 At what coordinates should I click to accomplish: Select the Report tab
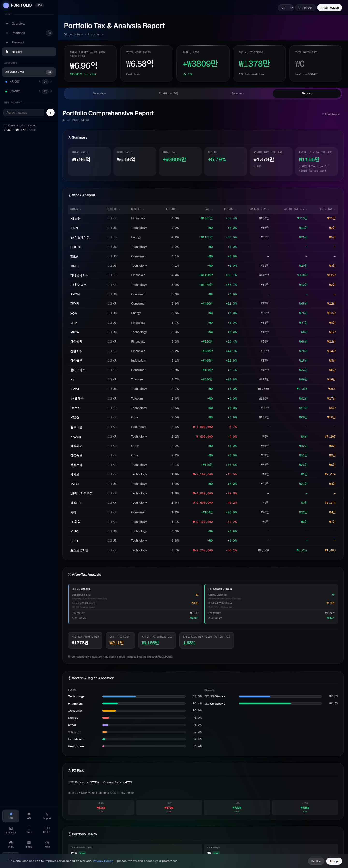(x=306, y=93)
